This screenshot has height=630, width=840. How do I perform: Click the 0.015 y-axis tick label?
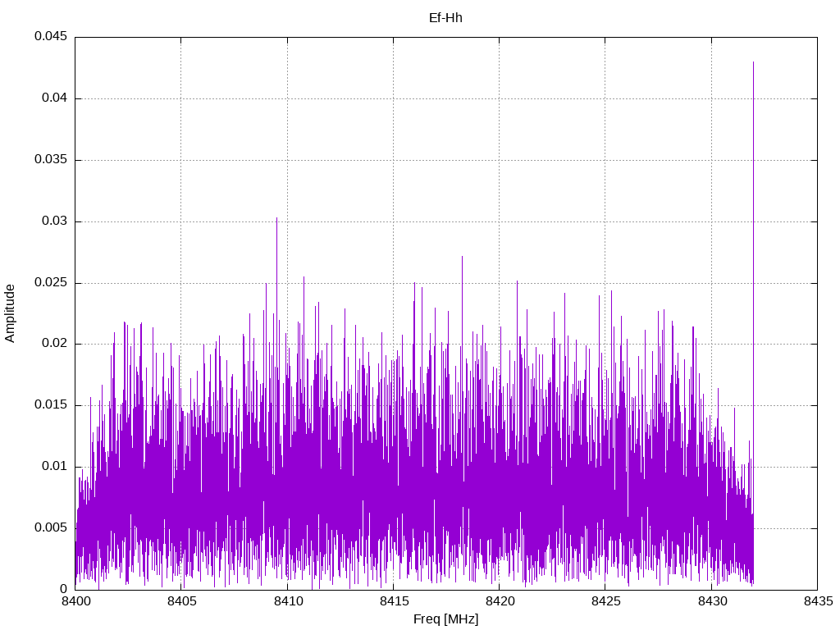[x=50, y=405]
